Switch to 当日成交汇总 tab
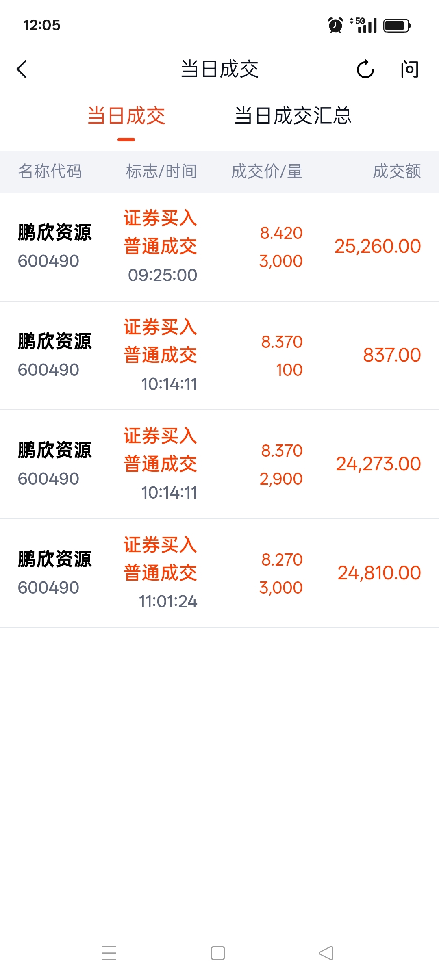The height and width of the screenshot is (980, 439). (293, 116)
